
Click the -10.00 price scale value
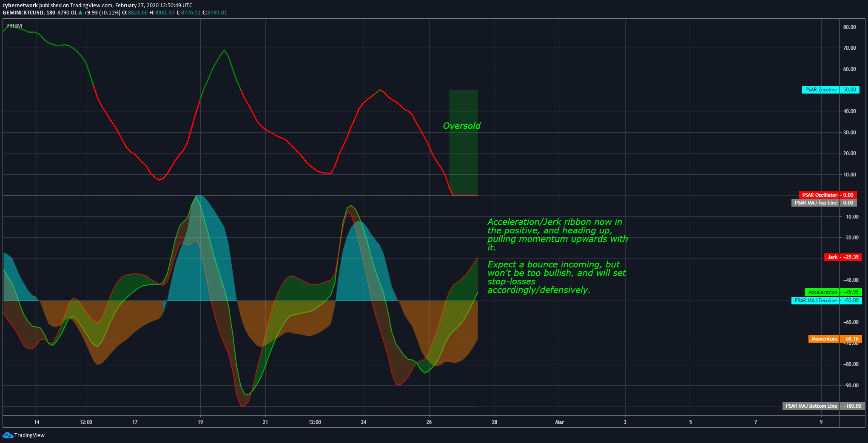(850, 216)
